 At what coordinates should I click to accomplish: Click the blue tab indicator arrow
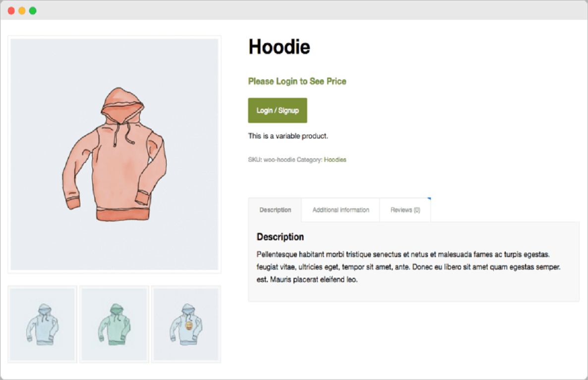[x=428, y=197]
